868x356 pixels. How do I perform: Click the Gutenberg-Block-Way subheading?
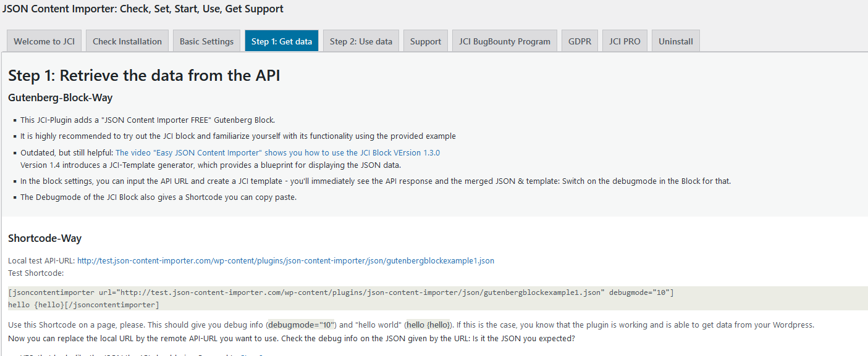coord(60,97)
